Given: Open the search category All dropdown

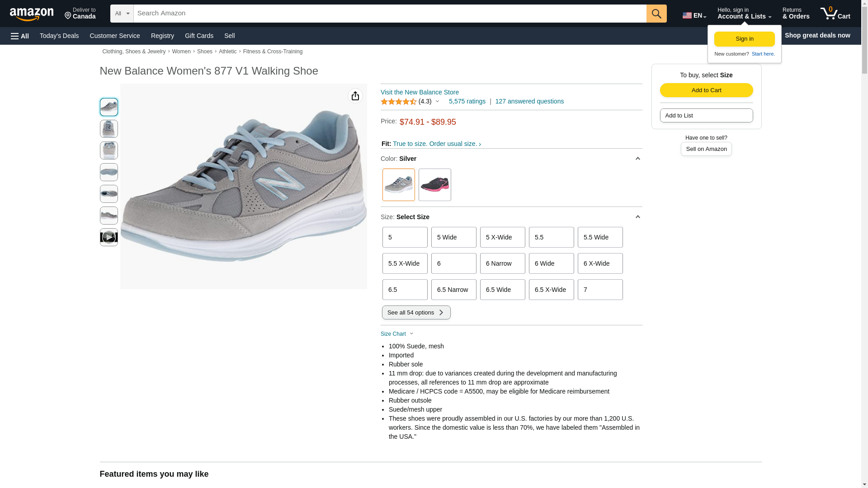Looking at the screenshot, I should coord(122,14).
